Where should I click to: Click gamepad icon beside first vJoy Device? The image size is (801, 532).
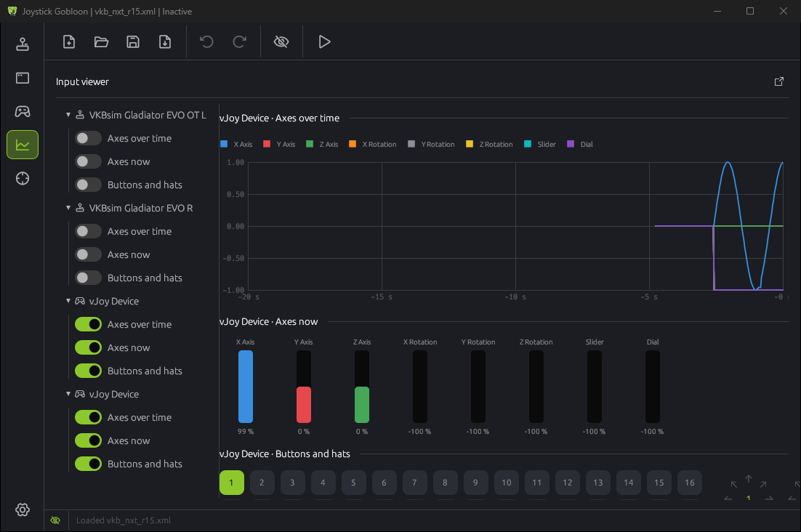(80, 301)
